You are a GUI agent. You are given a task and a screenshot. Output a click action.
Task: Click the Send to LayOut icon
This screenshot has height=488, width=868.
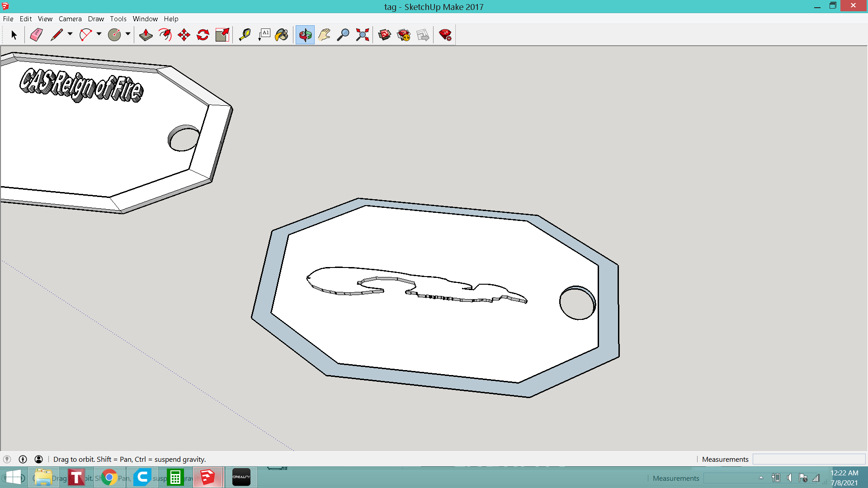pyautogui.click(x=423, y=35)
